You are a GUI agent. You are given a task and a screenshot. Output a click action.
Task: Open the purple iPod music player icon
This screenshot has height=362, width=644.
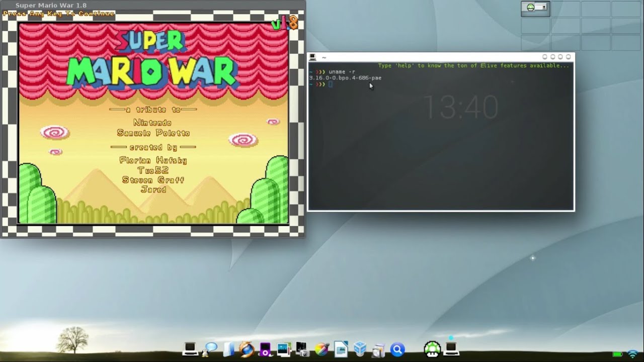265,349
